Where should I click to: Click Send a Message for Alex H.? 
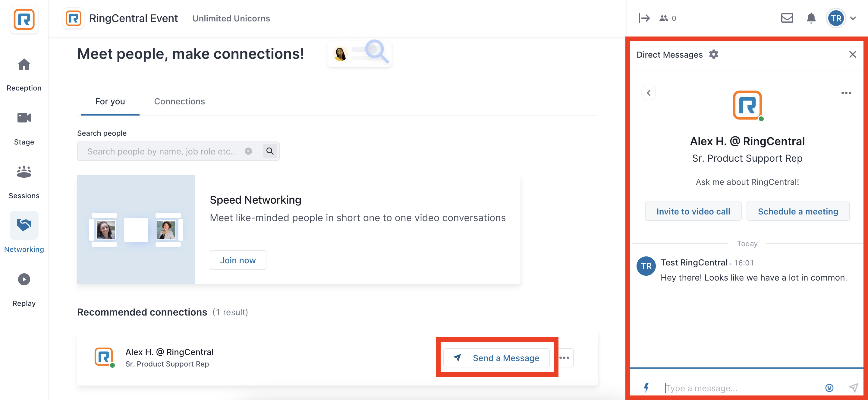[x=496, y=358]
